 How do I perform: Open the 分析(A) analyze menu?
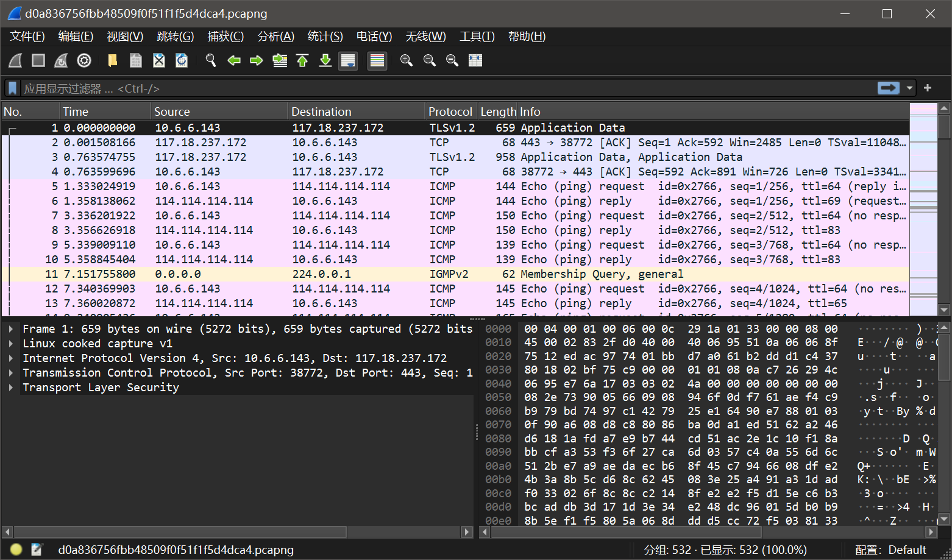275,37
